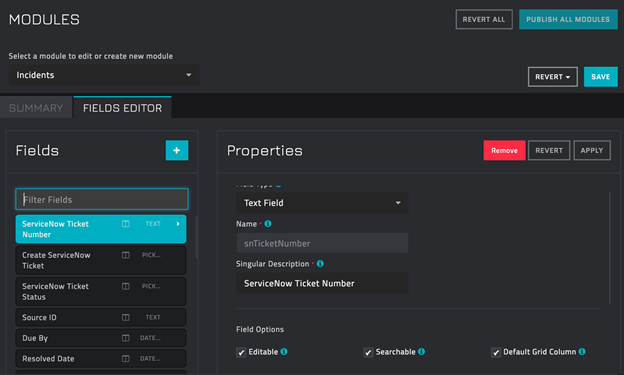Click the Properties panel vertical scrollbar
Image resolution: width=624 pixels, height=375 pixels.
click(x=610, y=248)
